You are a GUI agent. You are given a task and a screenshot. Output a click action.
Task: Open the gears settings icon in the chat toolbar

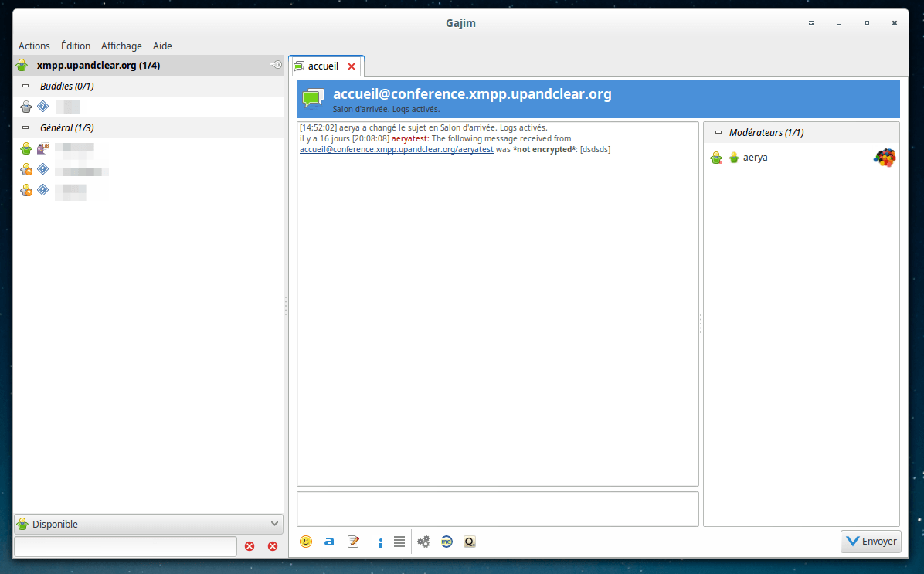423,541
